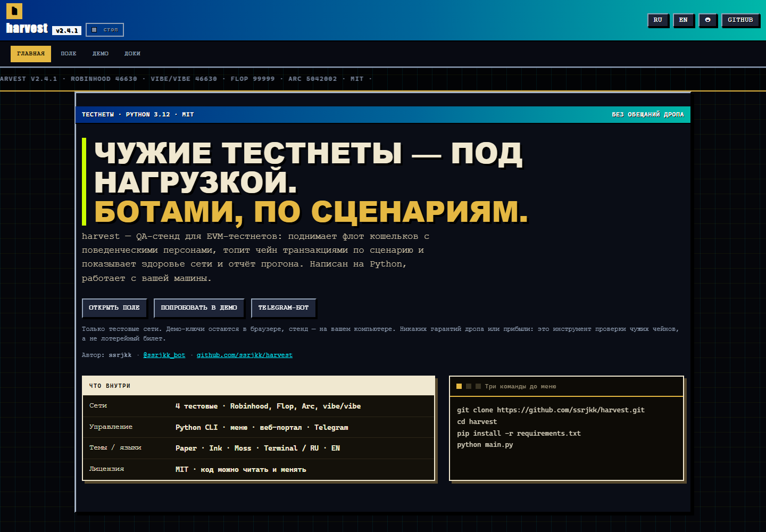Screen dimensions: 766x532
Task: Click the Сети row networks value
Action: (268, 406)
